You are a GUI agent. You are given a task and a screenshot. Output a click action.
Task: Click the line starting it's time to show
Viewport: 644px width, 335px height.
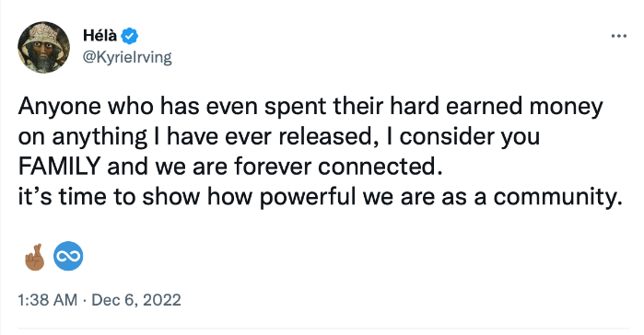pyautogui.click(x=321, y=197)
